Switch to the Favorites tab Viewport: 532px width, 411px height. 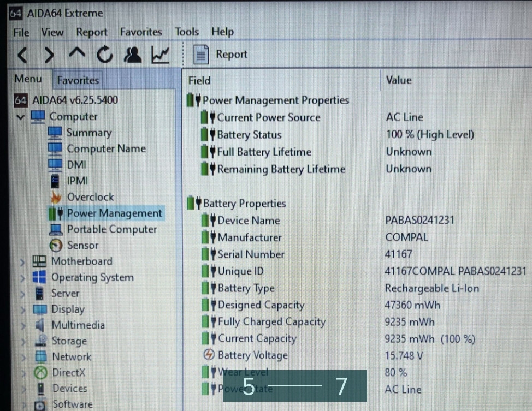77,80
